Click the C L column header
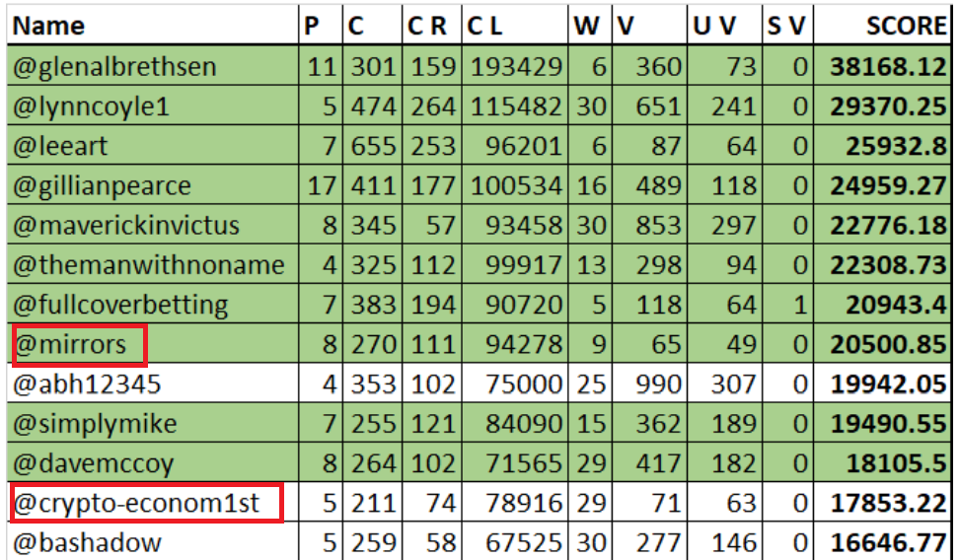The height and width of the screenshot is (560, 960). pos(484,26)
